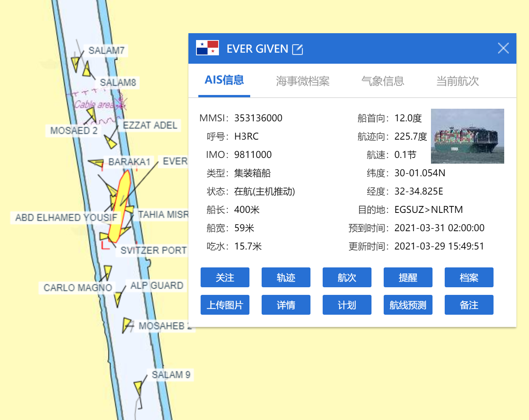Switch to the 当前航次 tab
Screen dimensions: 529x420
pos(457,81)
